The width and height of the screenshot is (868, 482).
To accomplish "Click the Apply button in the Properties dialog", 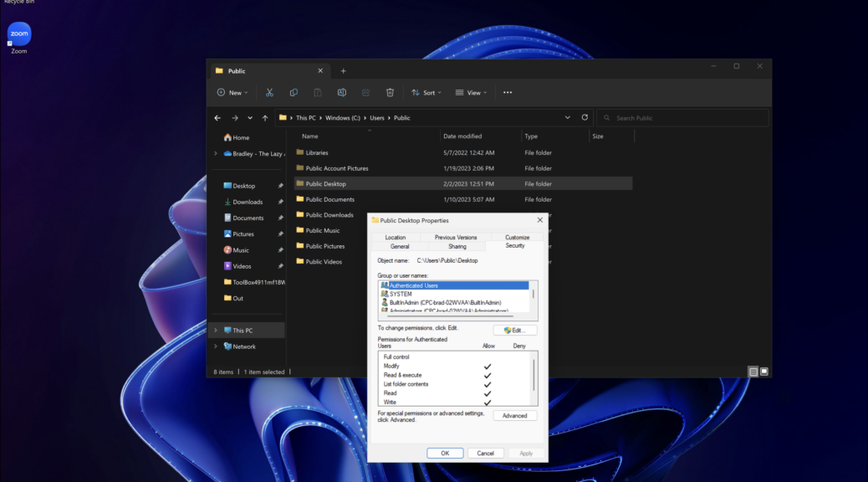I will 526,454.
